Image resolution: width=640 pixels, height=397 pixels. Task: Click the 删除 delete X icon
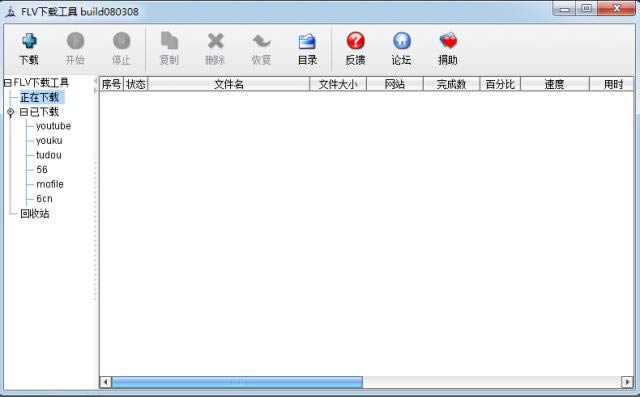click(x=216, y=41)
